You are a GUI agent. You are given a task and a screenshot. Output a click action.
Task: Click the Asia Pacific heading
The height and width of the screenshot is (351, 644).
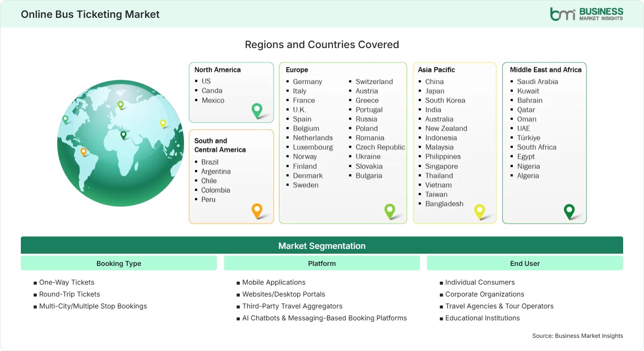click(436, 70)
